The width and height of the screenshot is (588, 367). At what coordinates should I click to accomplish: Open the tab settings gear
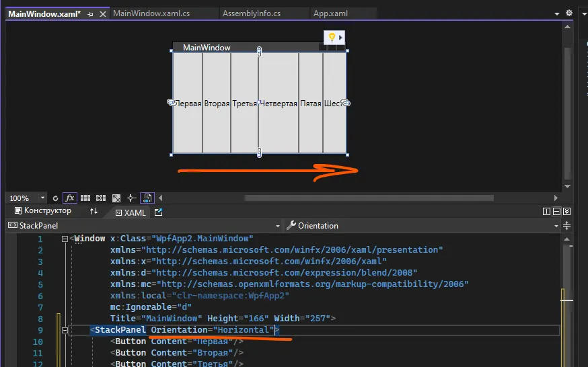[x=569, y=13]
